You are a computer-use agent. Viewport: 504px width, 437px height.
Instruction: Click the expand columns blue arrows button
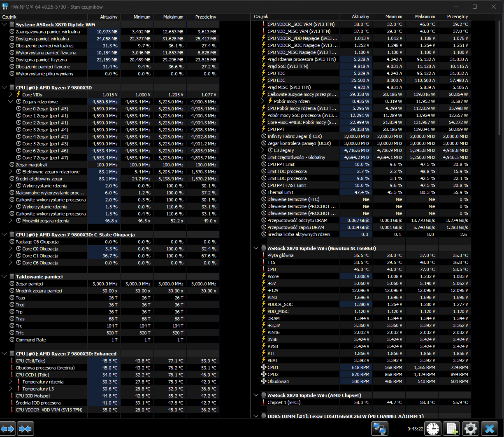pos(8,429)
